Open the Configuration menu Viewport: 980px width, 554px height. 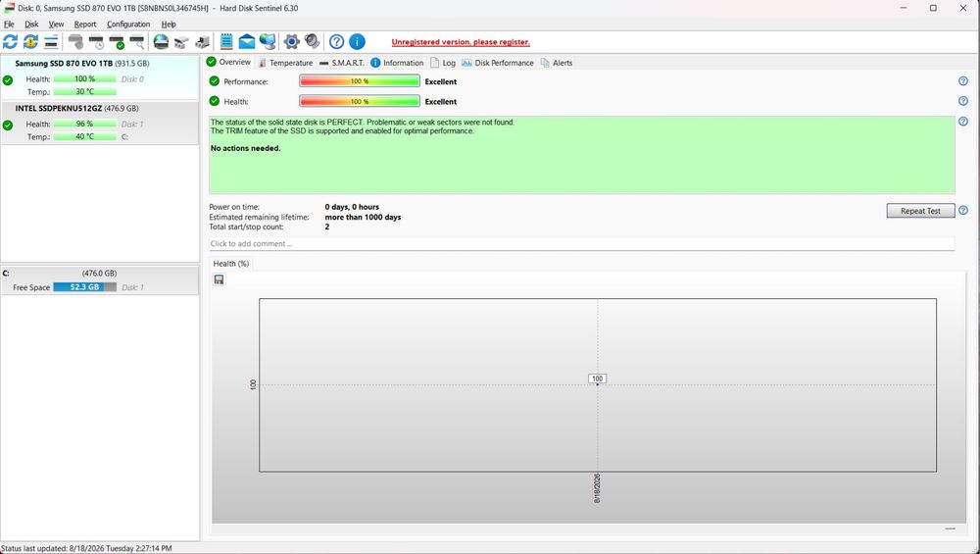tap(128, 25)
